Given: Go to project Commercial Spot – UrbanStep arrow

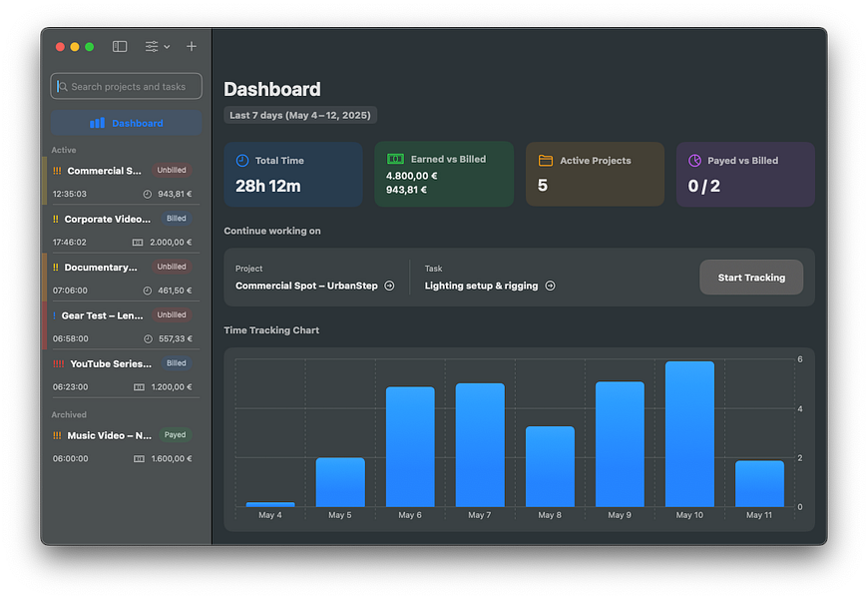Looking at the screenshot, I should tap(390, 286).
